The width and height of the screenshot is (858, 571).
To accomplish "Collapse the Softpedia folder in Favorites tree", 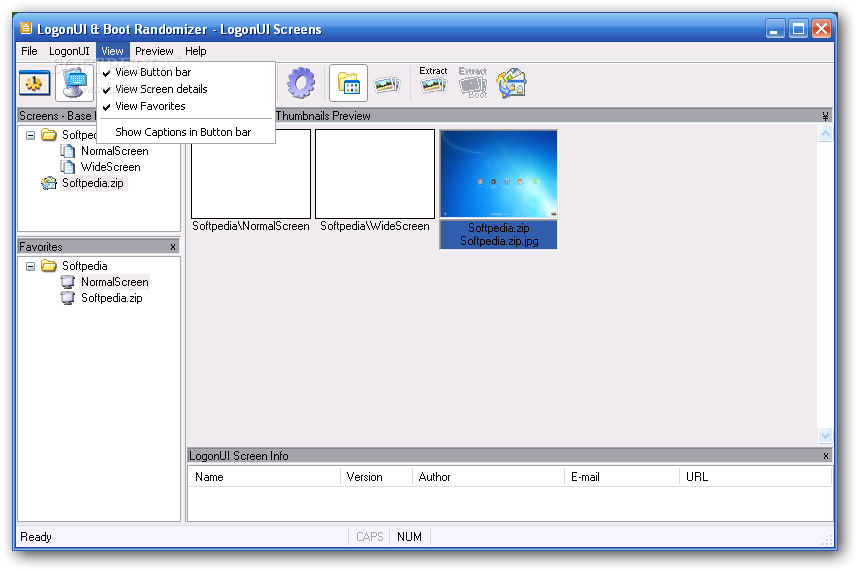I will point(31,266).
